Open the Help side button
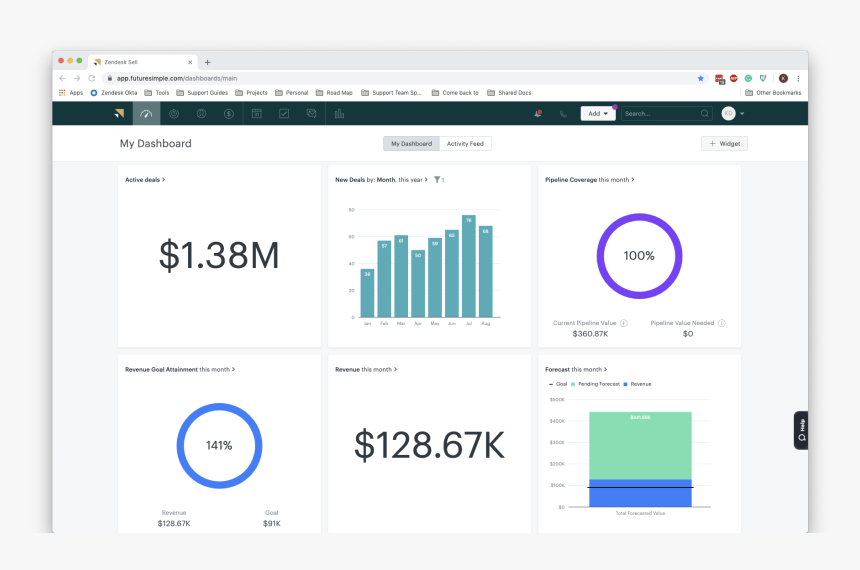The height and width of the screenshot is (570, 860). point(801,430)
